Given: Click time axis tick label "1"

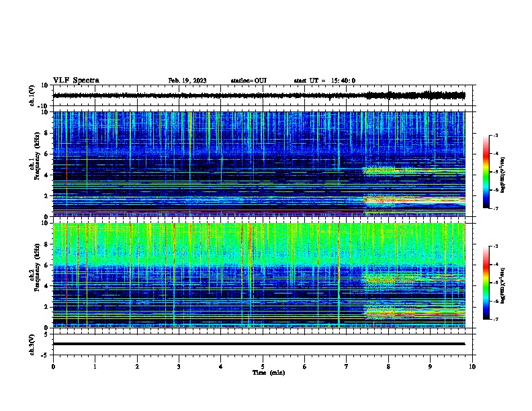Looking at the screenshot, I should (x=95, y=367).
